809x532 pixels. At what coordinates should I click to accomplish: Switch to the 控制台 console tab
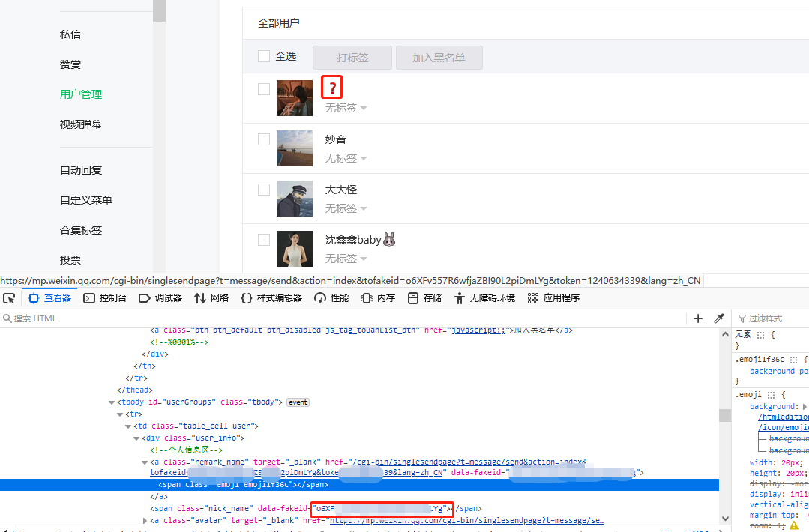[x=105, y=298]
